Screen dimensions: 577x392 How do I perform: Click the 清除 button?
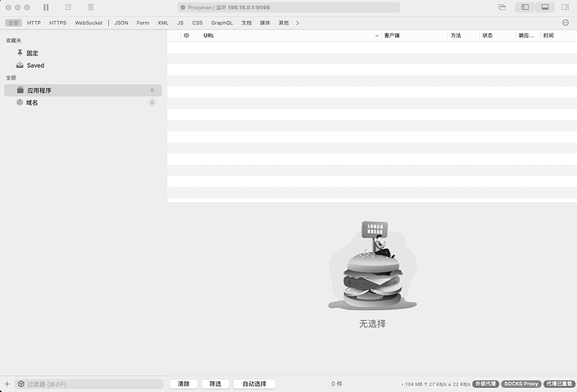pyautogui.click(x=183, y=384)
